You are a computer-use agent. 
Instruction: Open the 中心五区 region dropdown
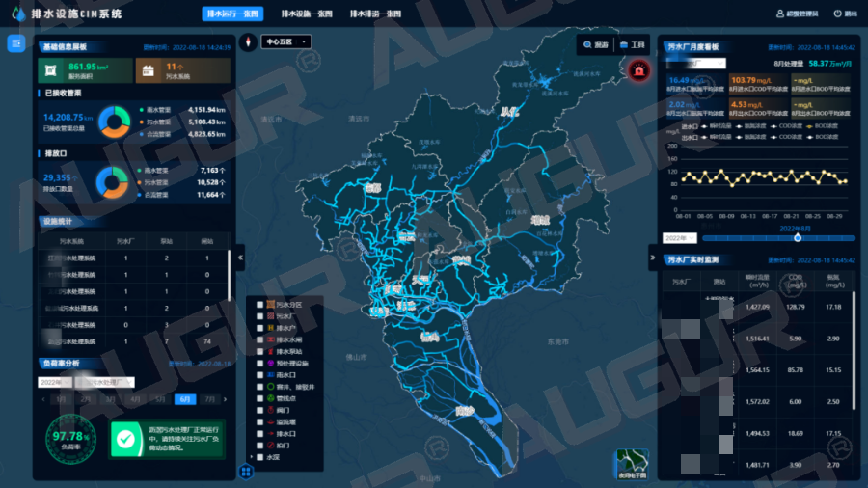point(287,41)
